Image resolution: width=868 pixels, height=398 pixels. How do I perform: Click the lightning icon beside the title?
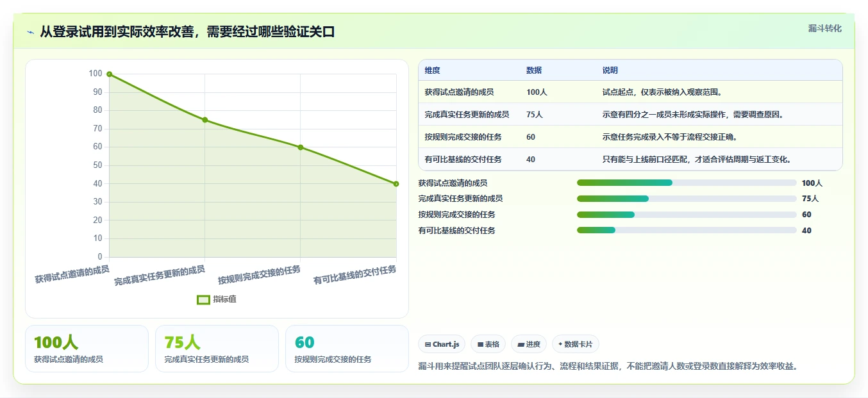tap(30, 32)
